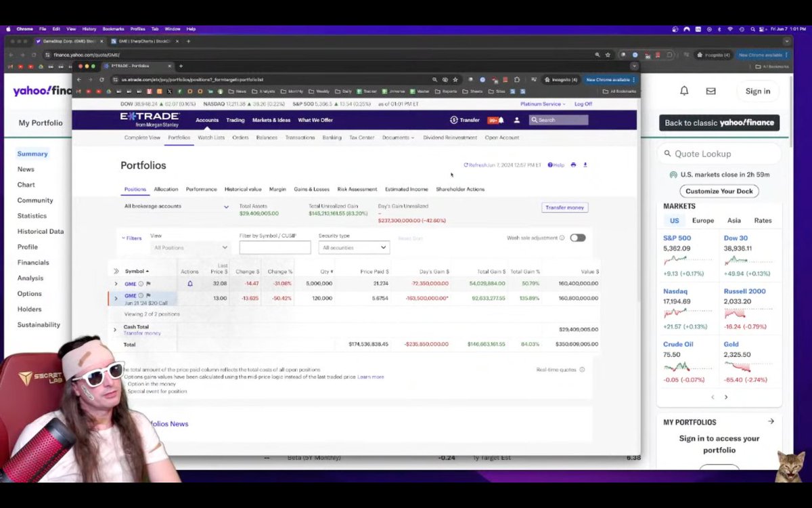The width and height of the screenshot is (812, 508).
Task: Click flag icon in GME Jun 21 call row
Action: tap(148, 295)
